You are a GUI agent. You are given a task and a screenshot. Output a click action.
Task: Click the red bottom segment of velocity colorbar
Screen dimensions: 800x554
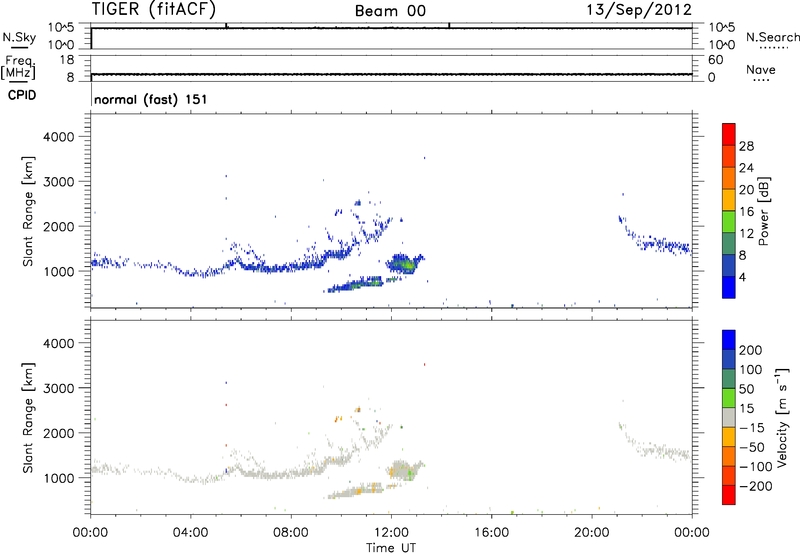coord(729,495)
